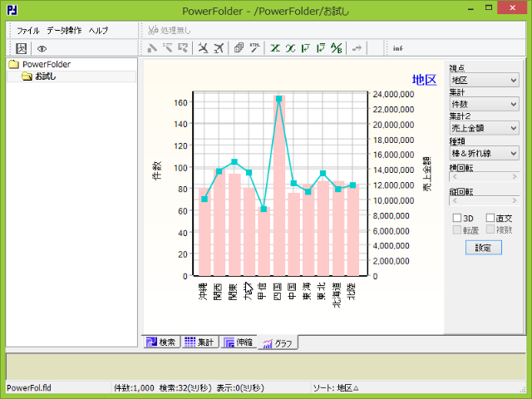Select the グラフ tab

coord(278,342)
